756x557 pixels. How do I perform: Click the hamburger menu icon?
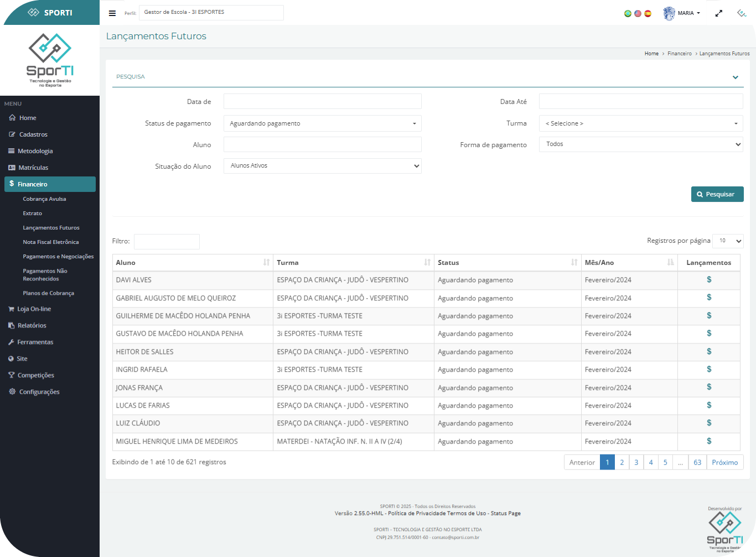[x=112, y=13]
